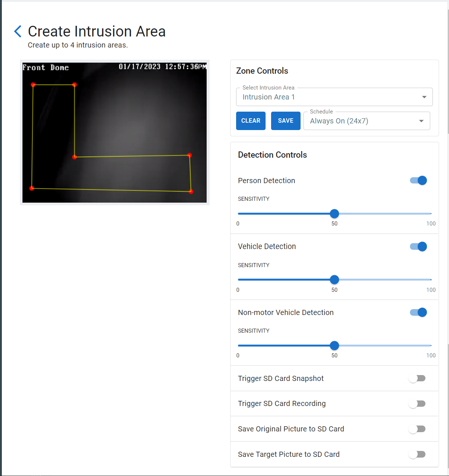Image resolution: width=449 pixels, height=476 pixels.
Task: Click the SAVE button
Action: (286, 121)
